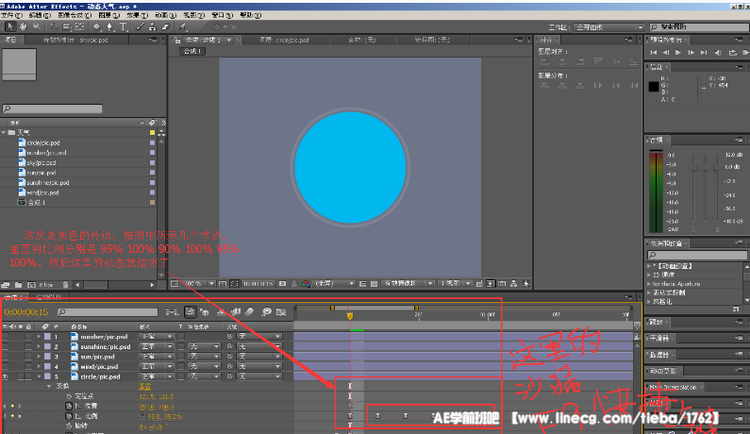The height and width of the screenshot is (434, 750).
Task: Open parent dropdown for wind/pic.psd layer
Action: pyautogui.click(x=259, y=367)
